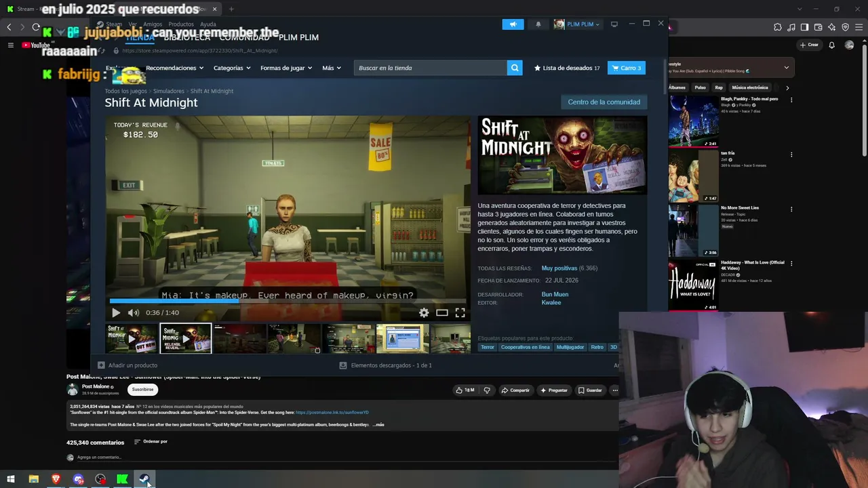Open the Productos menu in Steam

[181, 24]
